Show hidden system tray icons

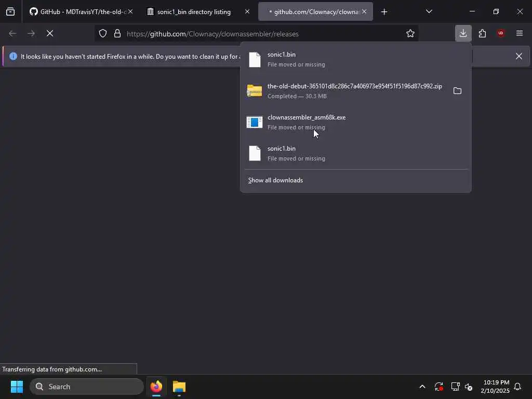(x=422, y=387)
